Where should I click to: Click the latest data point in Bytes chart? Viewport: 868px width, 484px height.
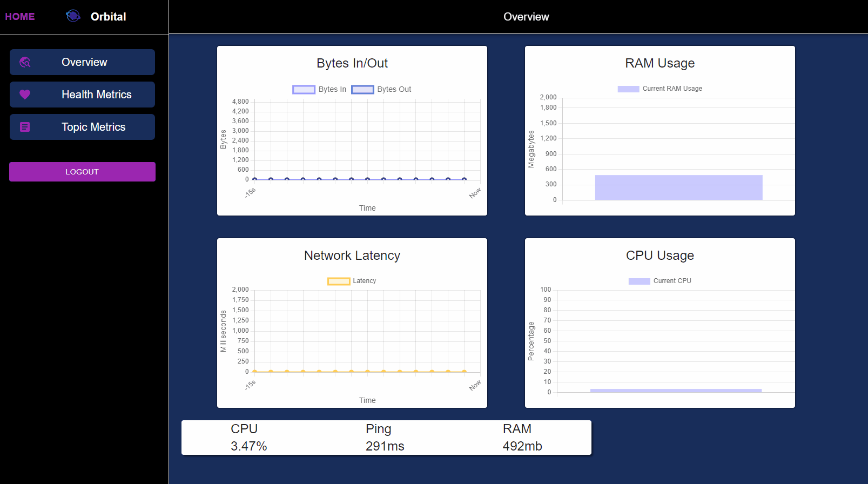[x=464, y=179]
